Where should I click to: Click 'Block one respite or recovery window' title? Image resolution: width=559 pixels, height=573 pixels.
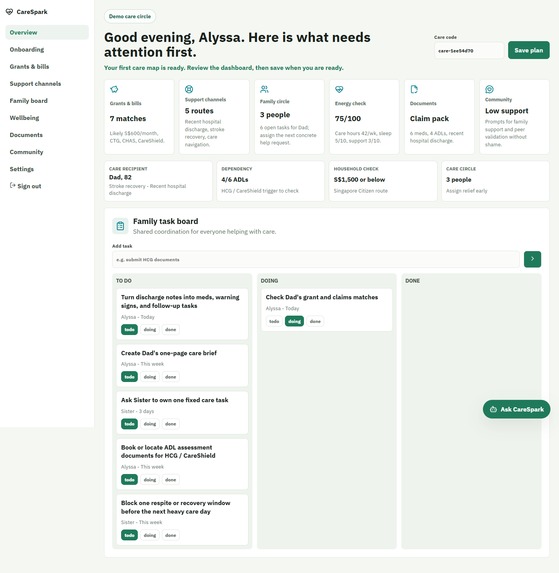(175, 507)
